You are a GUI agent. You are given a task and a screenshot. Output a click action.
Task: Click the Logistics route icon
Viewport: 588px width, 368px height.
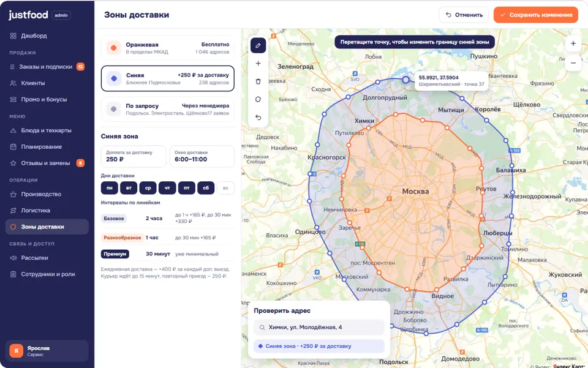point(13,210)
